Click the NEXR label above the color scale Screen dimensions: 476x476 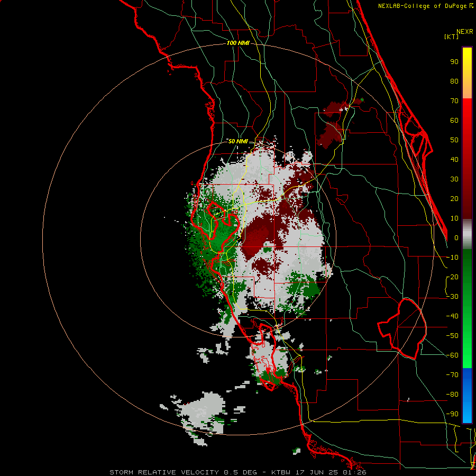(465, 32)
